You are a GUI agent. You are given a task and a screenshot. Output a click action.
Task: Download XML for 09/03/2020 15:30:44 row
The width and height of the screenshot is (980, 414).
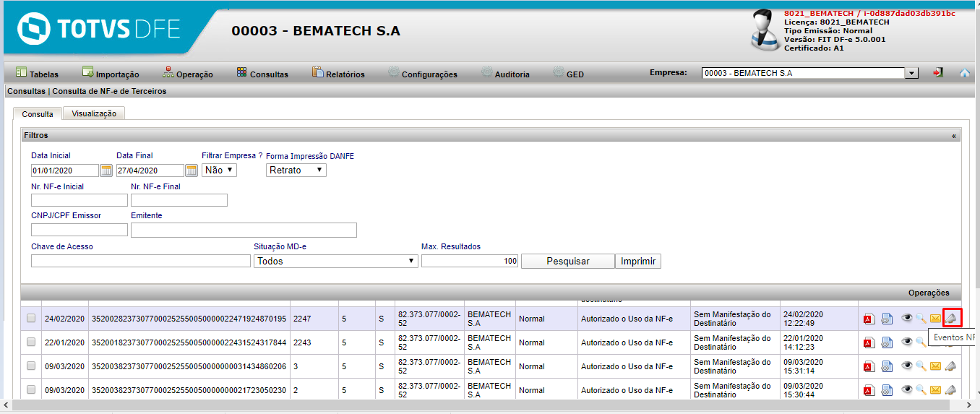pyautogui.click(x=887, y=390)
